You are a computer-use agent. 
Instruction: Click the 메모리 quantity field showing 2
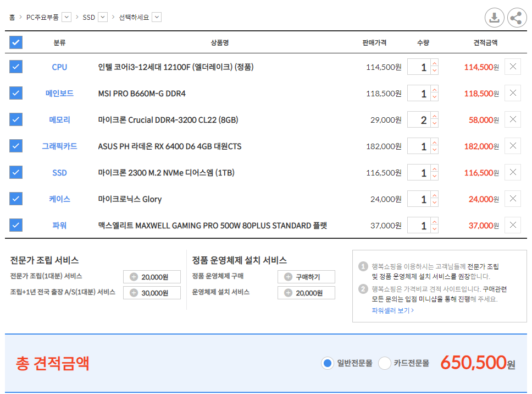[x=419, y=120]
